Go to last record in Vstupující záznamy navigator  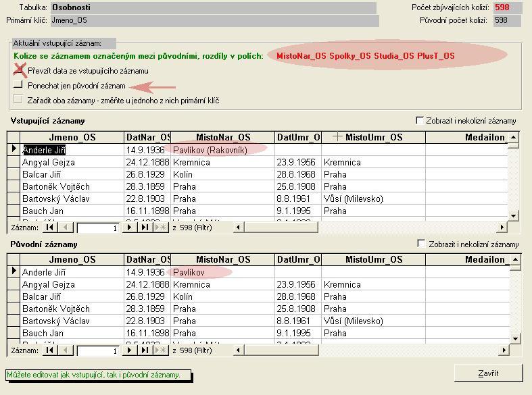coord(145,228)
